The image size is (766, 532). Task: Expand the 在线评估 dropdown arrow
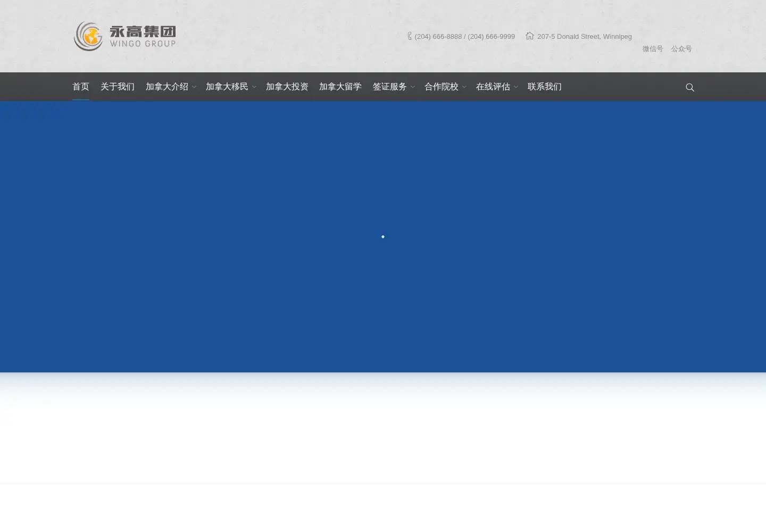(x=516, y=87)
